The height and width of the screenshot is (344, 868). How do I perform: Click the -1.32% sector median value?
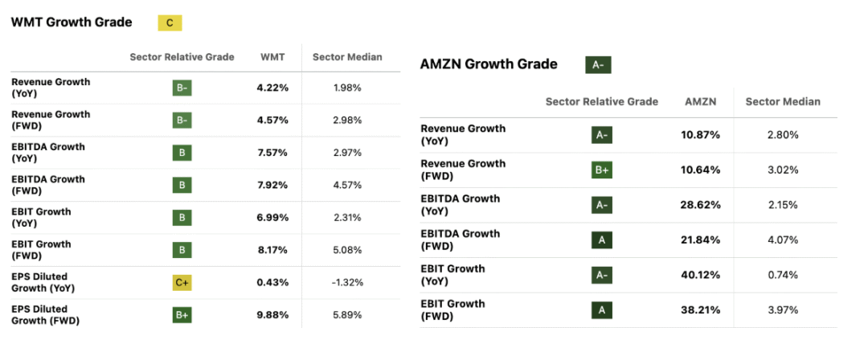[347, 282]
